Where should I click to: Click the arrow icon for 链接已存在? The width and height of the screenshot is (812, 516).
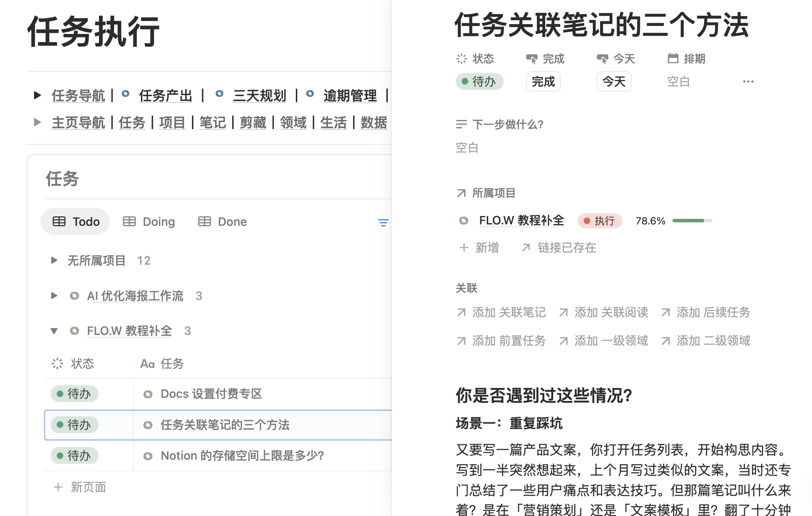526,248
